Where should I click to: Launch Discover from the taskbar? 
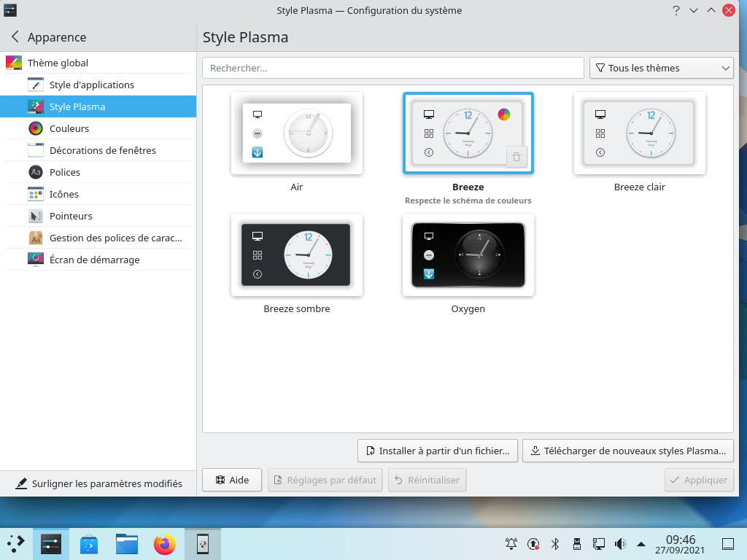point(88,544)
